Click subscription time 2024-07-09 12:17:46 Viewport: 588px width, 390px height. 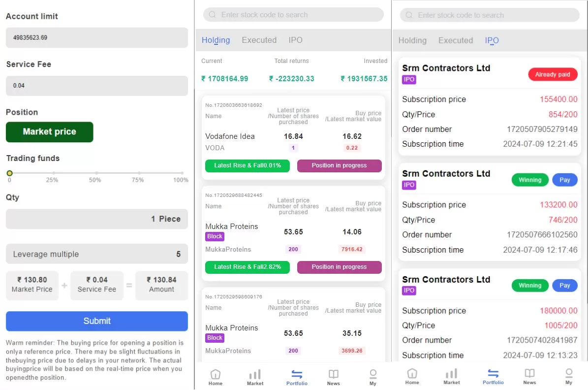click(540, 250)
